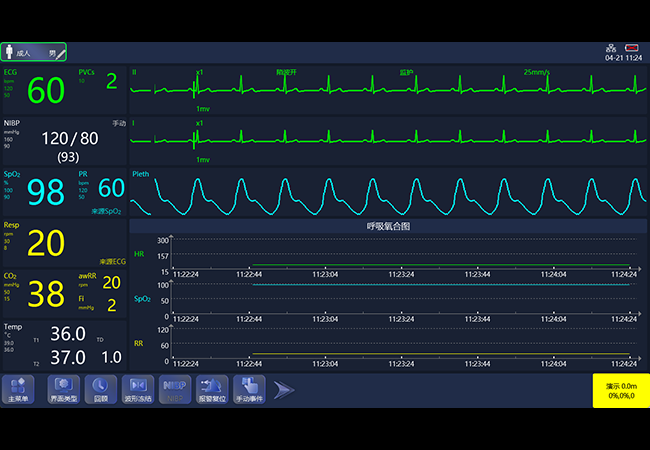Click the manual event (手动事件) icon
Viewport: 650px width, 450px height.
coord(251,389)
